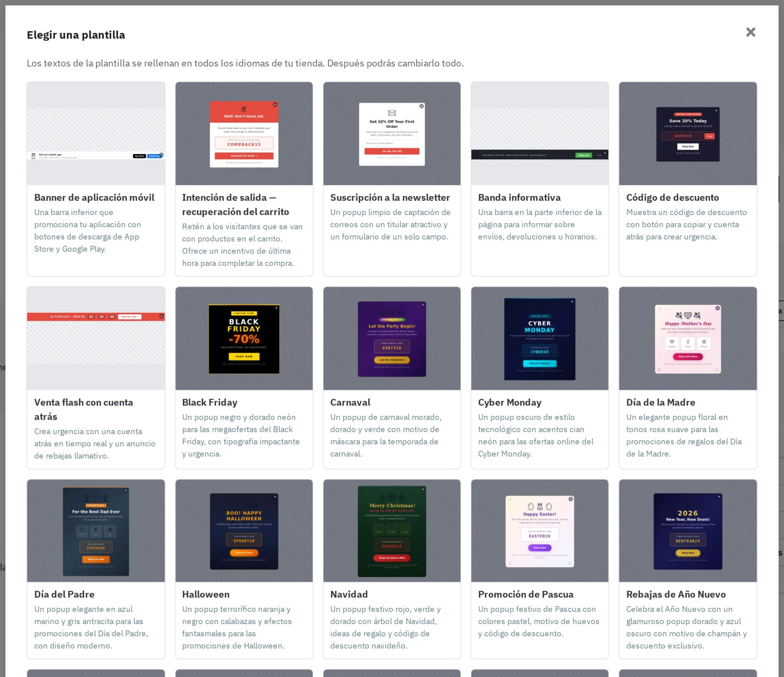Select the Banner de aplicación móvil template thumbnail
The width and height of the screenshot is (784, 677).
click(x=96, y=134)
